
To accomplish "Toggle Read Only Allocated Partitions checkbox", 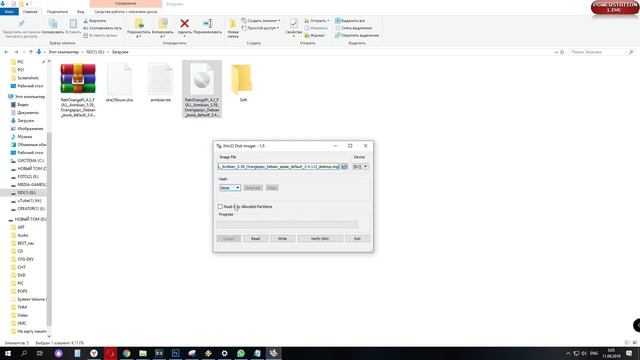I will (x=220, y=207).
